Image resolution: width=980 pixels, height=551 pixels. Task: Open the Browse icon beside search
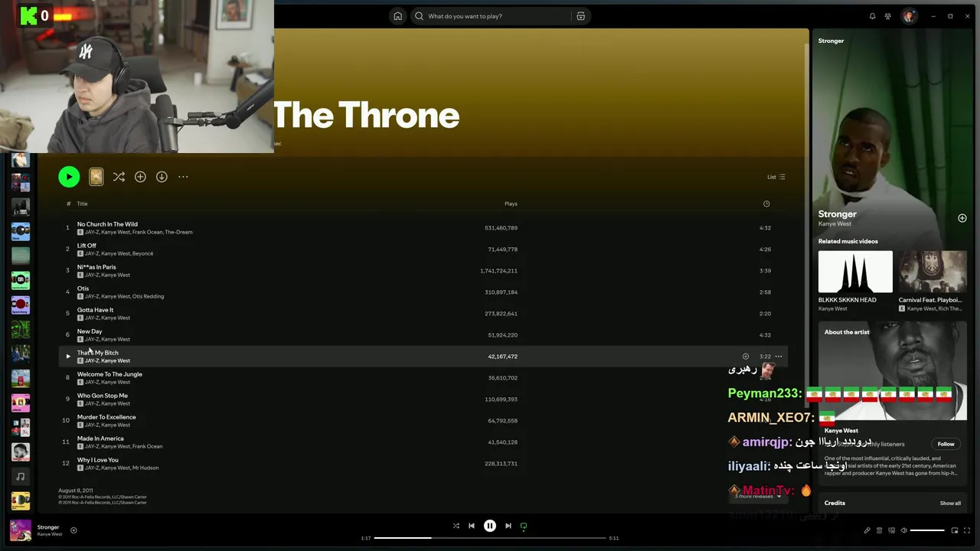[x=580, y=16]
